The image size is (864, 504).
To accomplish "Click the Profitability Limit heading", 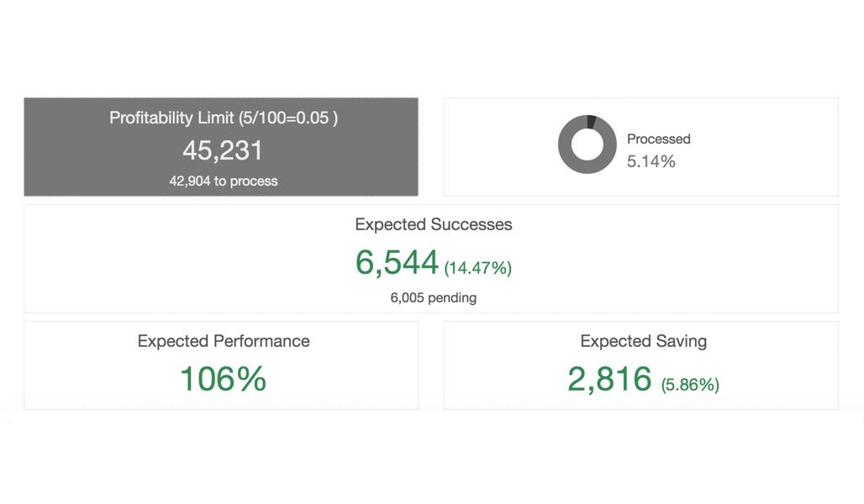I will coord(223,118).
